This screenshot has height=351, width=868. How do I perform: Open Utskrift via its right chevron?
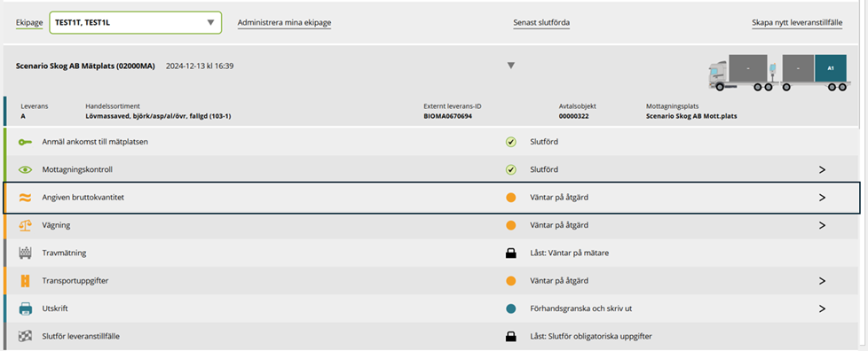pos(822,308)
